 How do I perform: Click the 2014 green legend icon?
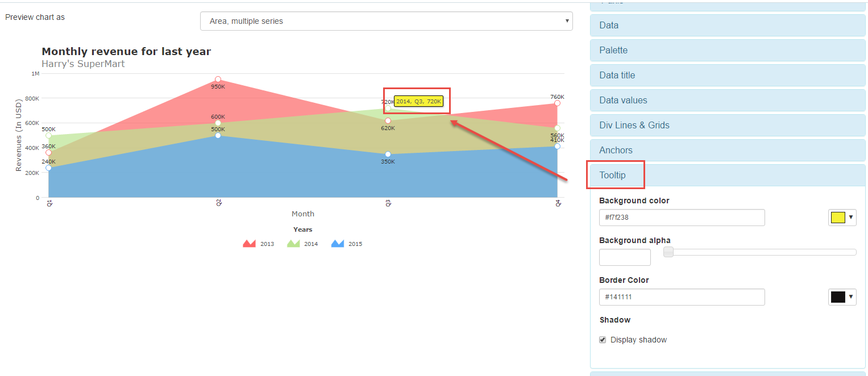(293, 244)
